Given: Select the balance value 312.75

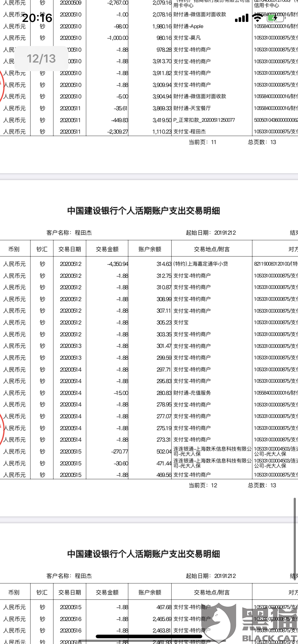Looking at the screenshot, I should (164, 276).
